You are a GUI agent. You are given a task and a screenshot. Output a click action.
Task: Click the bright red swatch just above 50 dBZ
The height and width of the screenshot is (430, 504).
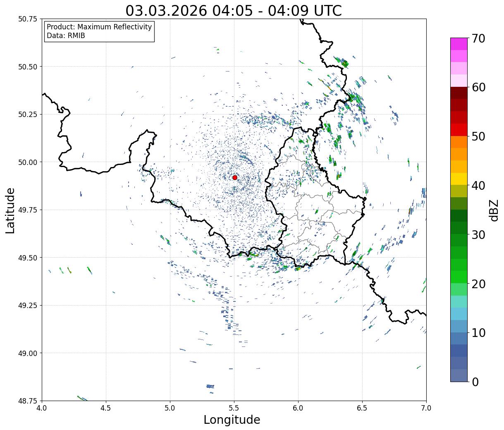click(459, 130)
